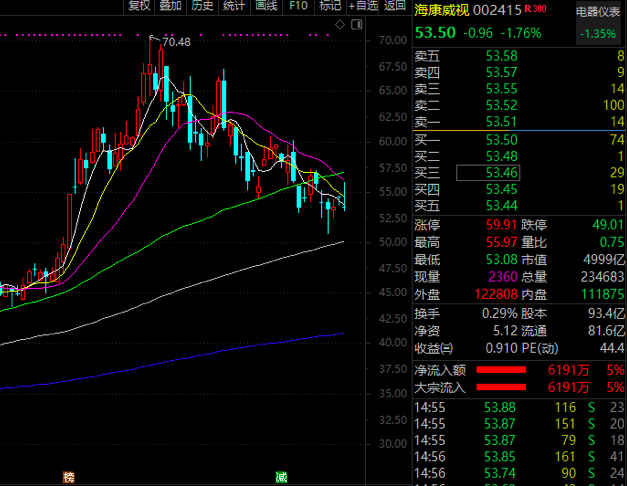Click the boxed 买三 bid price 53.46

pos(488,173)
